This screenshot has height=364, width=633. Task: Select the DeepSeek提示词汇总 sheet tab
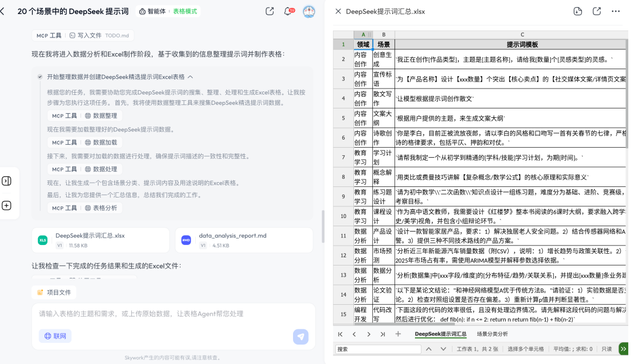click(440, 334)
